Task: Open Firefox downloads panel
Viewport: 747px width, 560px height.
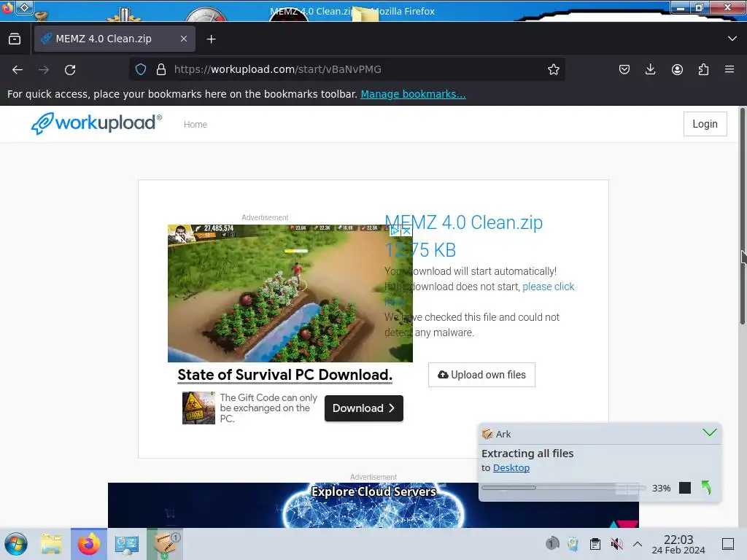Action: tap(650, 69)
